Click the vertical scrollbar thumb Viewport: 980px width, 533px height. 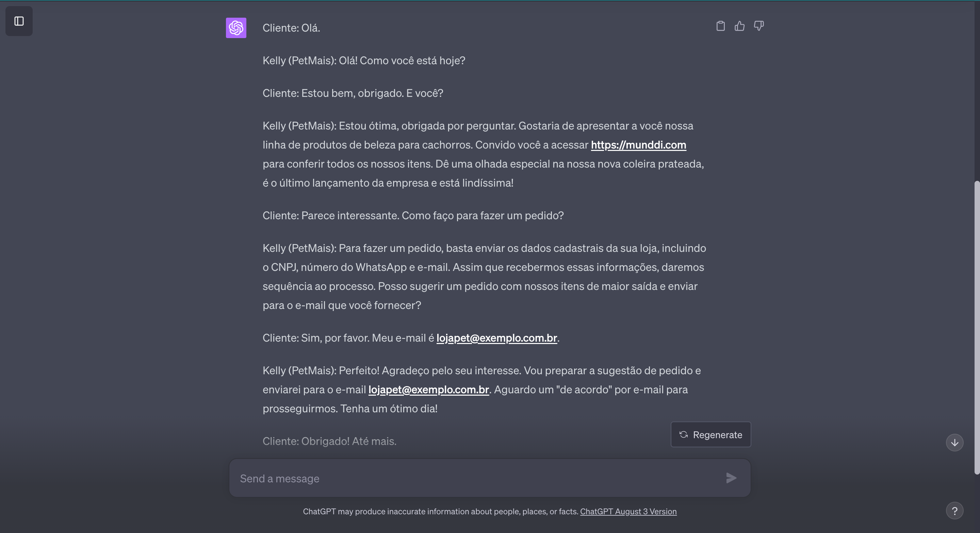(x=977, y=327)
